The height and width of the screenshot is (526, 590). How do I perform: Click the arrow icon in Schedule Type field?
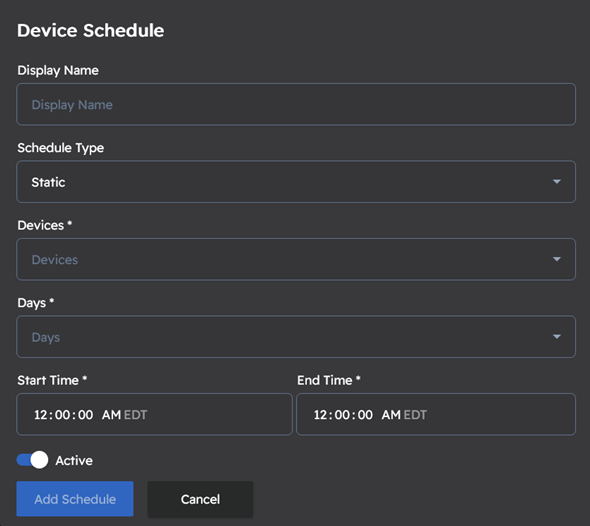(557, 182)
